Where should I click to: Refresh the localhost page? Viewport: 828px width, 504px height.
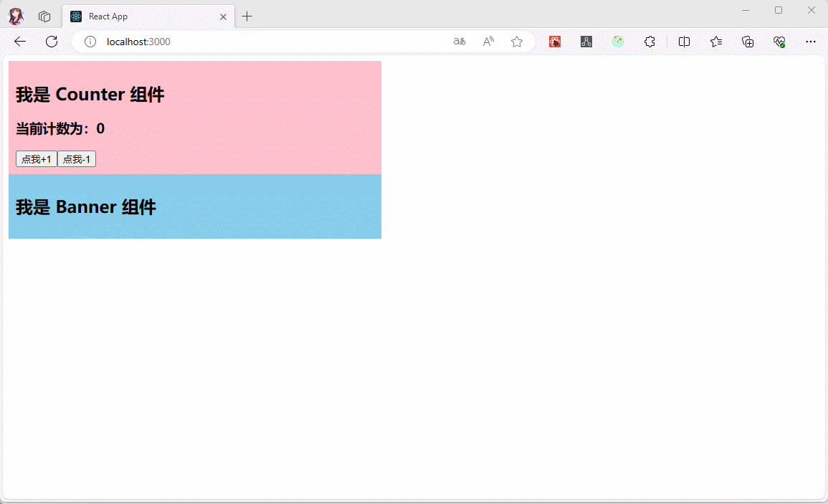click(x=52, y=42)
